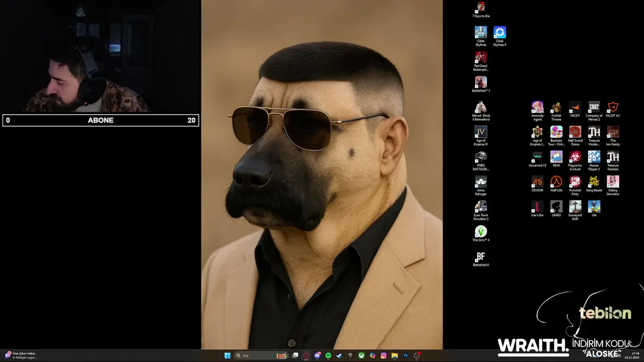This screenshot has width=644, height=362.
Task: Open the Half-Life shortcut
Action: [x=556, y=184]
